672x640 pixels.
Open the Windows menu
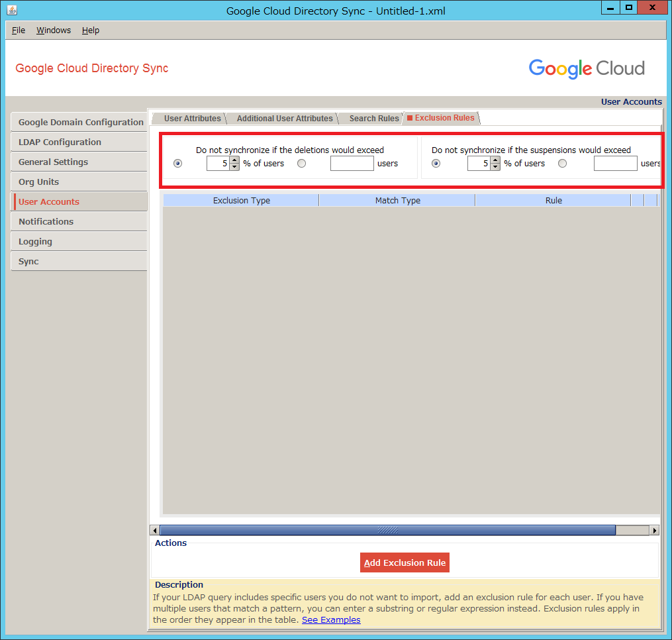tap(54, 30)
